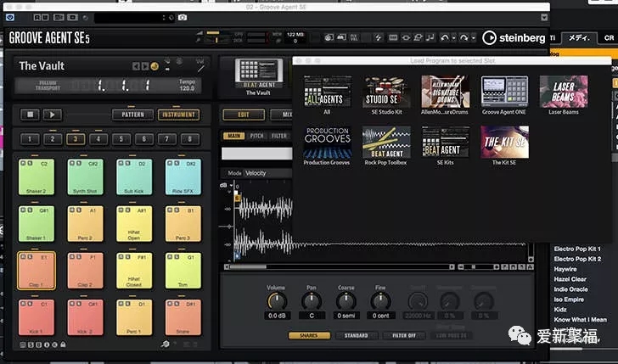The image size is (618, 364).
Task: Click the lock icon below the pads
Action: (x=63, y=344)
